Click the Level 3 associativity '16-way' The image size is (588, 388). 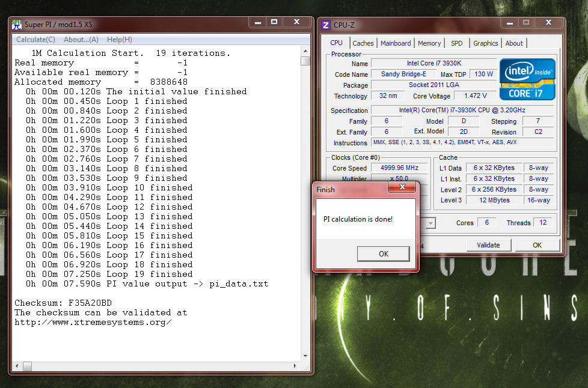coord(539,201)
